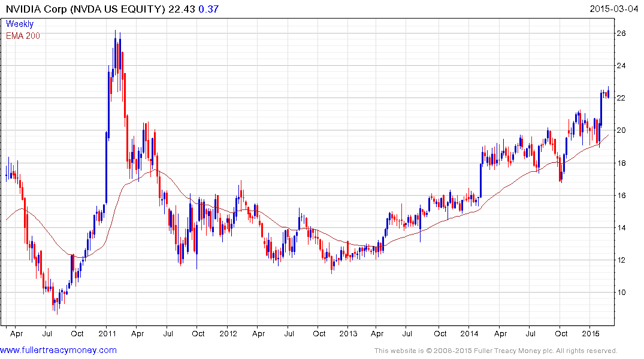644x359 pixels.
Task: Click the 'Weekly' interval label
Action: [20, 24]
